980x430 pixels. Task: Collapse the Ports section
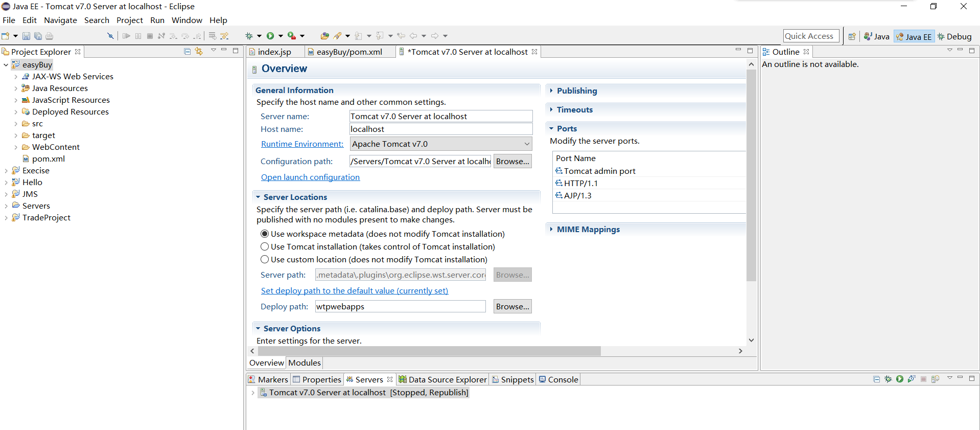551,128
